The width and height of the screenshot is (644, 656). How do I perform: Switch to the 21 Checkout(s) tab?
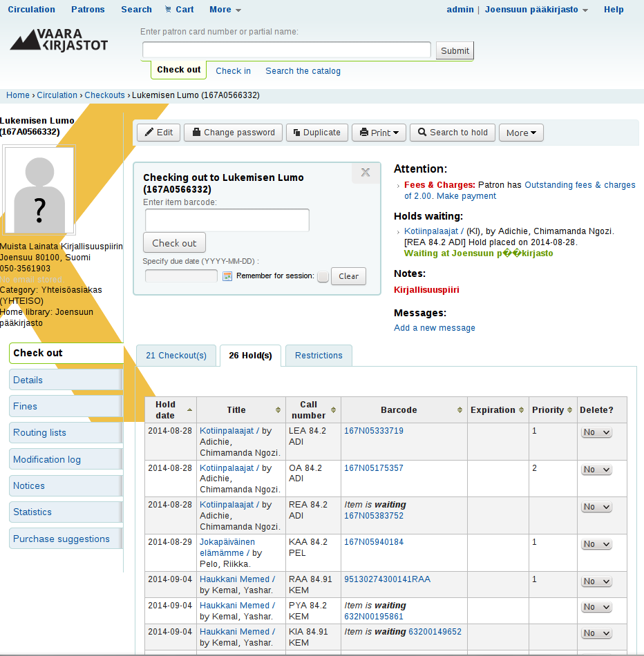pos(176,356)
